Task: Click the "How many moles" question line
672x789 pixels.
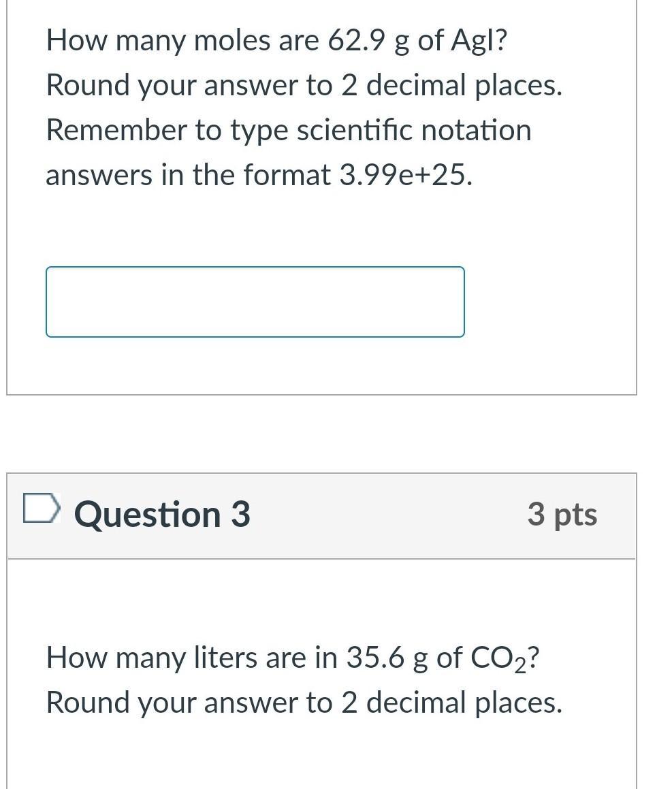Action: (276, 42)
